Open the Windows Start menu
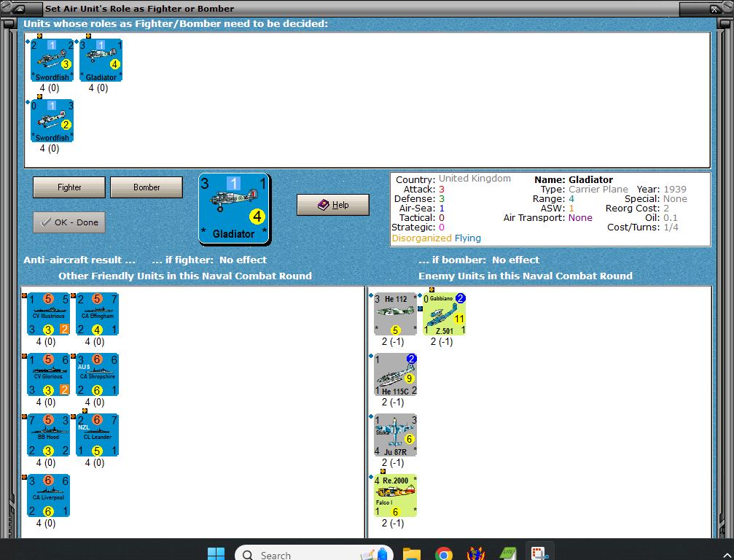Image resolution: width=734 pixels, height=560 pixels. [216, 554]
